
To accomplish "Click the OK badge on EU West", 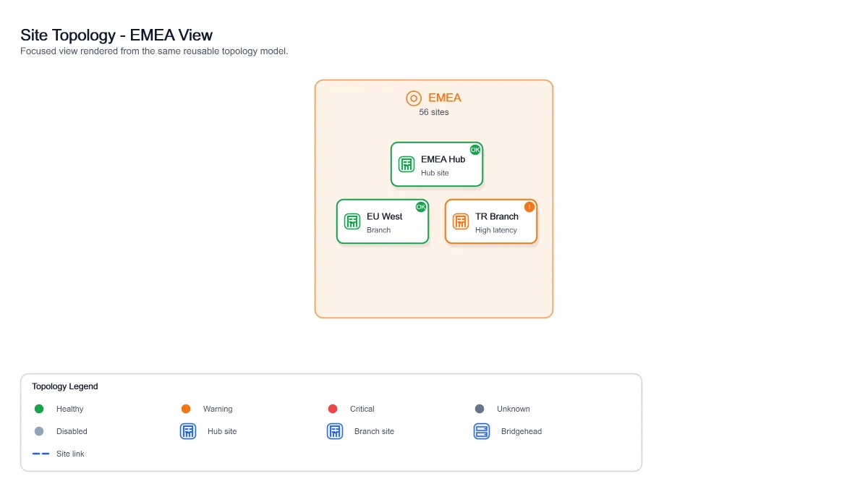I will point(421,207).
